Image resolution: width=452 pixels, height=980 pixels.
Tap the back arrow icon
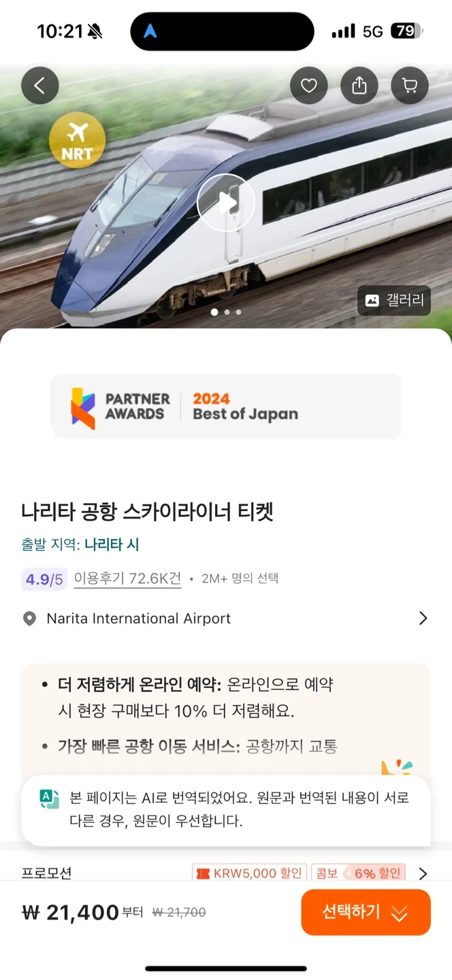pyautogui.click(x=40, y=86)
